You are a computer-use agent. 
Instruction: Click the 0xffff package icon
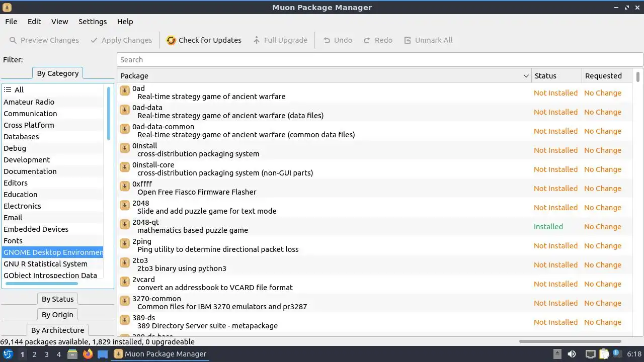(x=125, y=186)
